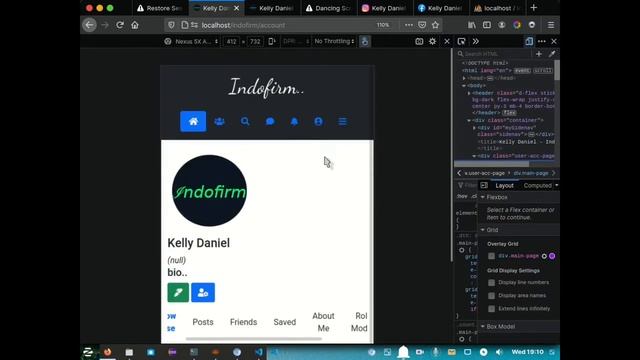Enable Display line numbers checkbox

[x=491, y=282]
